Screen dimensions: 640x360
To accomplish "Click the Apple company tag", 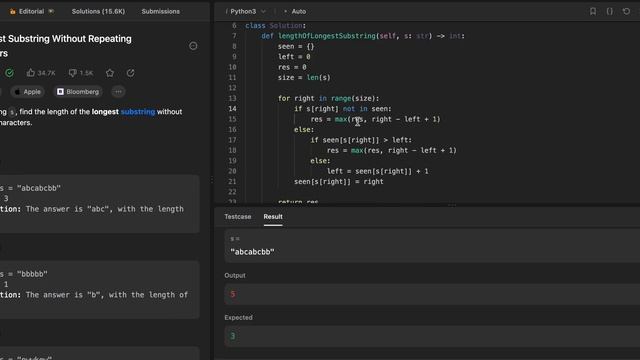I will (x=28, y=92).
